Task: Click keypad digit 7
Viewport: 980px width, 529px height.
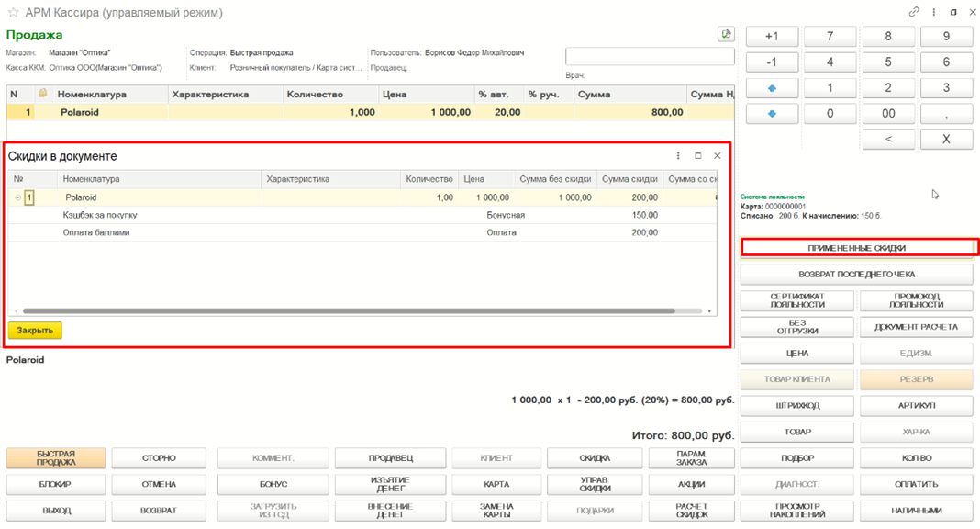Action: (x=830, y=36)
